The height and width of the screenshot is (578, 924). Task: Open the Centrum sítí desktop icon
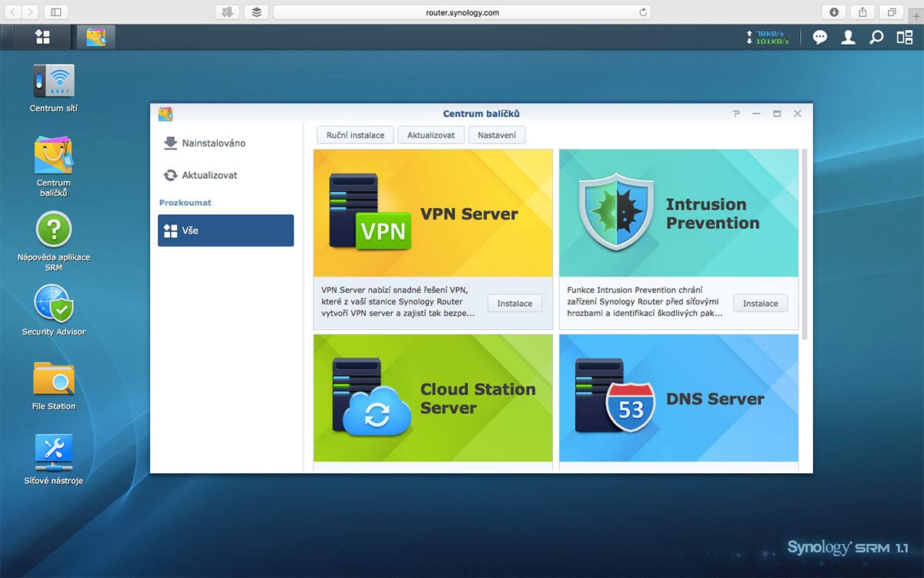click(54, 82)
